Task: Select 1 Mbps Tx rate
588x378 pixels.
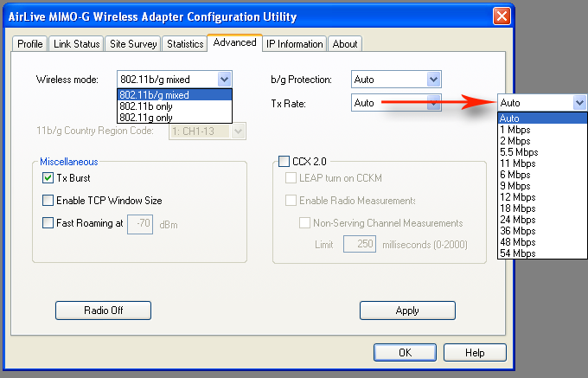Action: coord(542,130)
